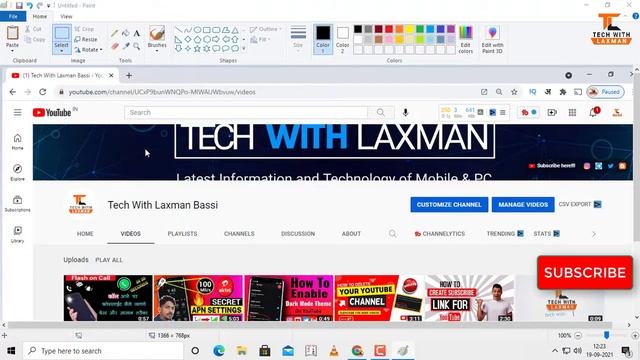This screenshot has width=640, height=360.
Task: Open the Rotate dropdown
Action: coord(89,50)
